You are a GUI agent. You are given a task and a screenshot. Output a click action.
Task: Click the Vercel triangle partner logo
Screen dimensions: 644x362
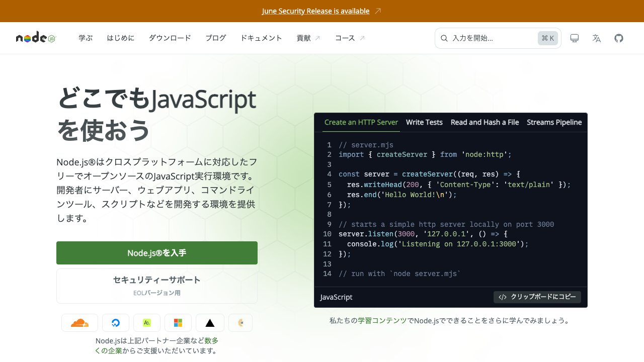pyautogui.click(x=210, y=323)
